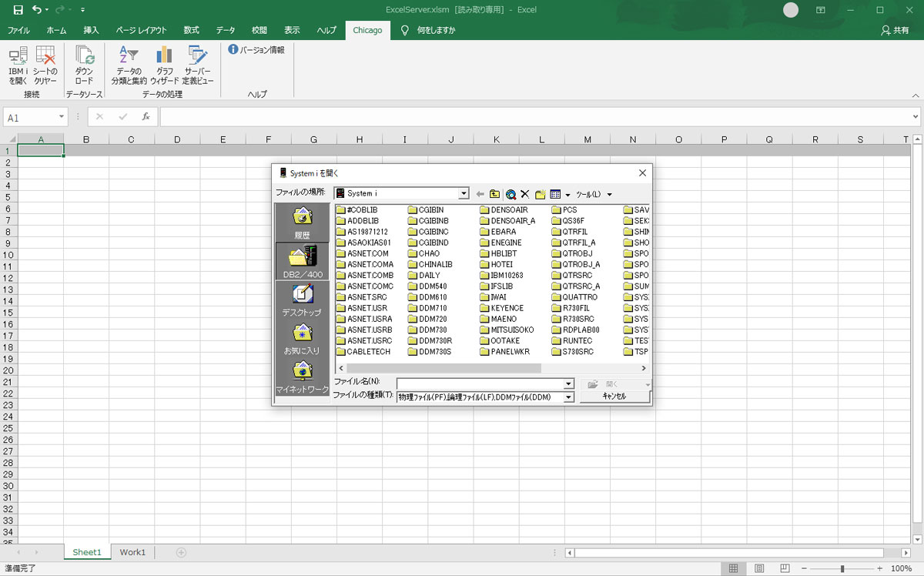The width and height of the screenshot is (924, 576).
Task: Expand the ファイルの種類 dropdown
Action: [569, 397]
